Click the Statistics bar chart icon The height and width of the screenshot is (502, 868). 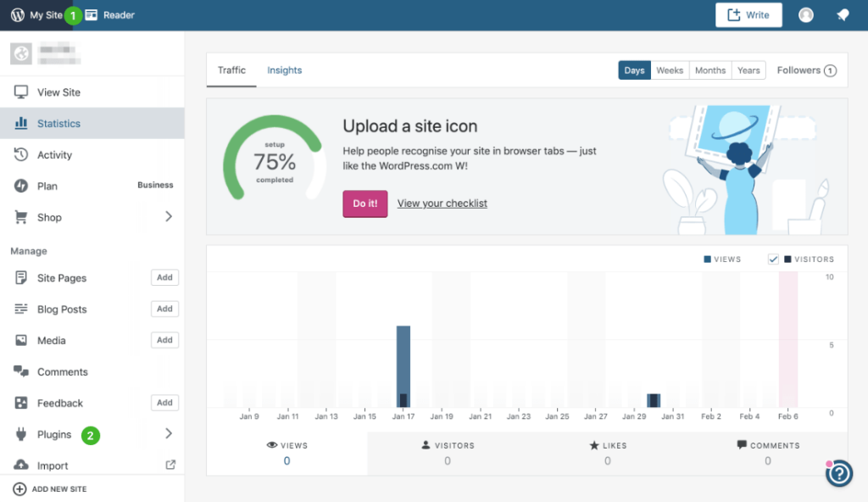21,123
